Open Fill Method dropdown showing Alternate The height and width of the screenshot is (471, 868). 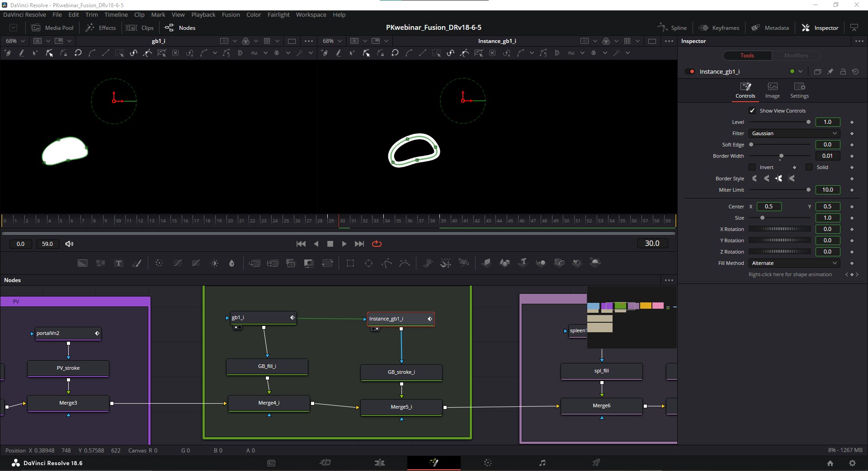[x=794, y=263]
